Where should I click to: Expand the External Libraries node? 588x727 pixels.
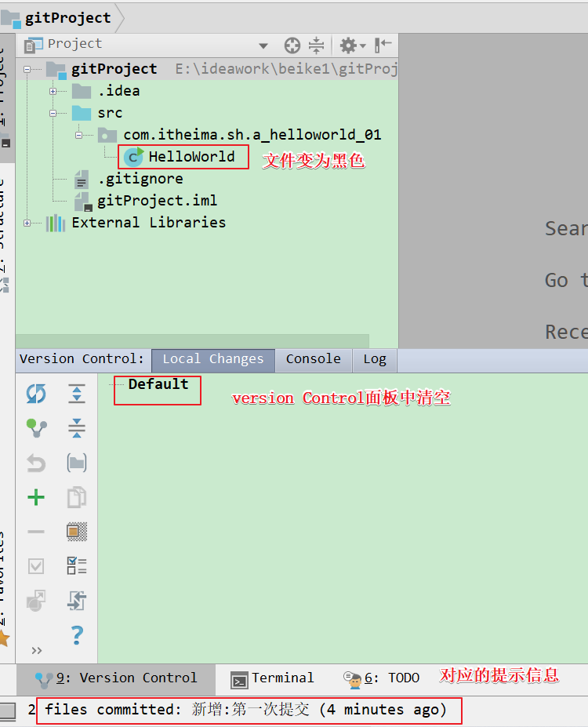point(27,223)
